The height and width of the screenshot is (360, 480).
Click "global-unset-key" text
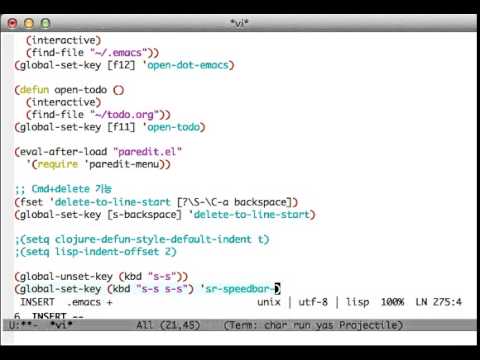(66, 276)
